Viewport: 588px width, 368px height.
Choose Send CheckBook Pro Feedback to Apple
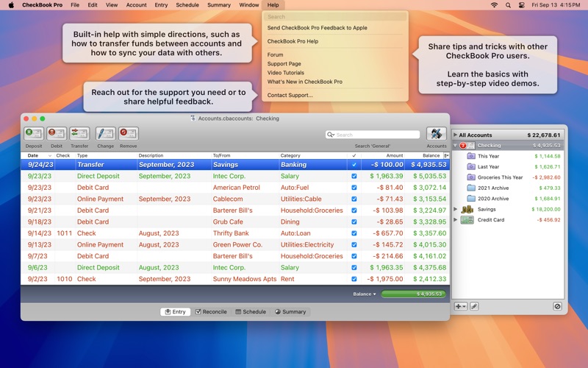pos(318,28)
